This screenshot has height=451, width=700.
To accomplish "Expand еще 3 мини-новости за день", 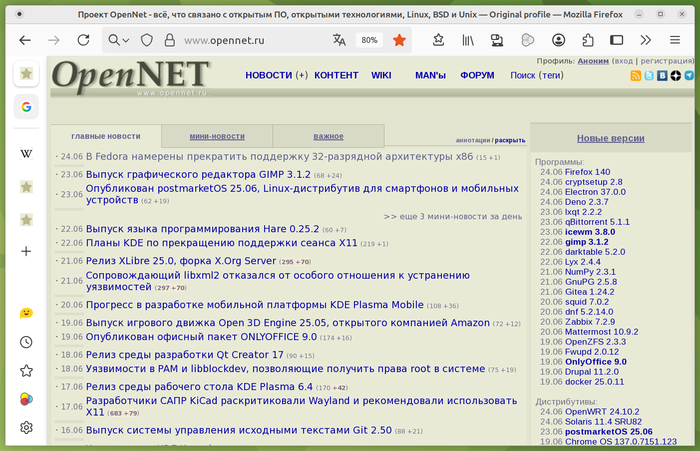I will point(453,217).
